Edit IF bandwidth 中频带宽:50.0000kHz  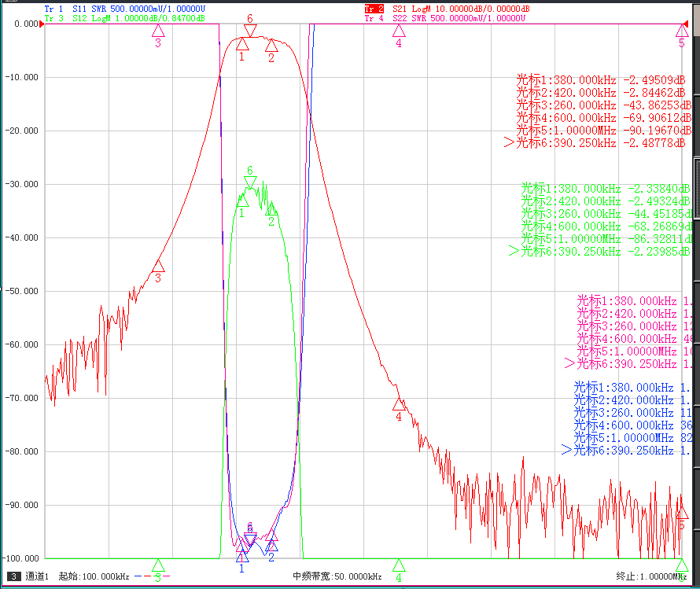pos(337,576)
